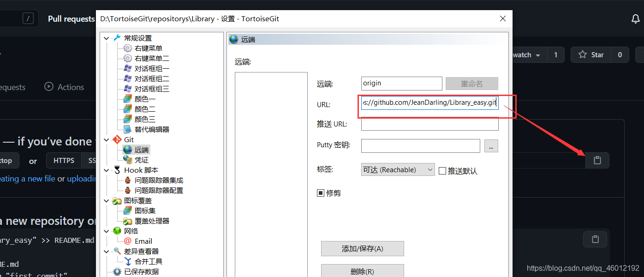The image size is (644, 277).
Task: Open GitHub notifications bell
Action: (635, 19)
